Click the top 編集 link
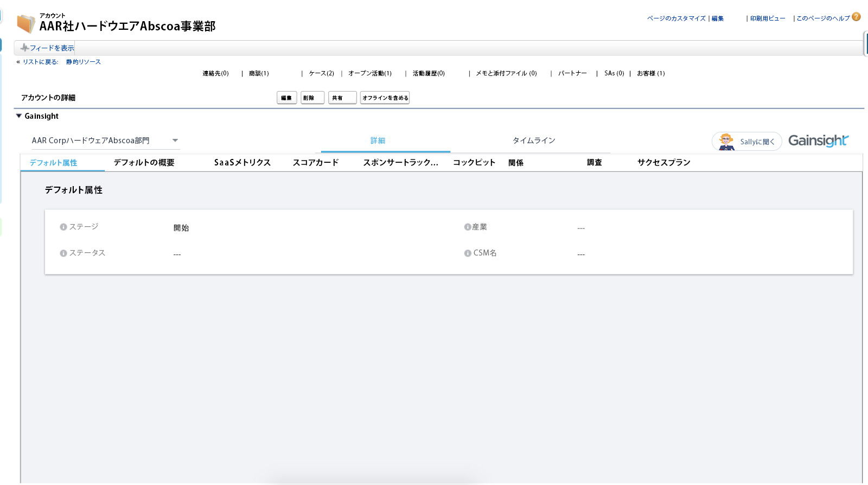 click(718, 18)
